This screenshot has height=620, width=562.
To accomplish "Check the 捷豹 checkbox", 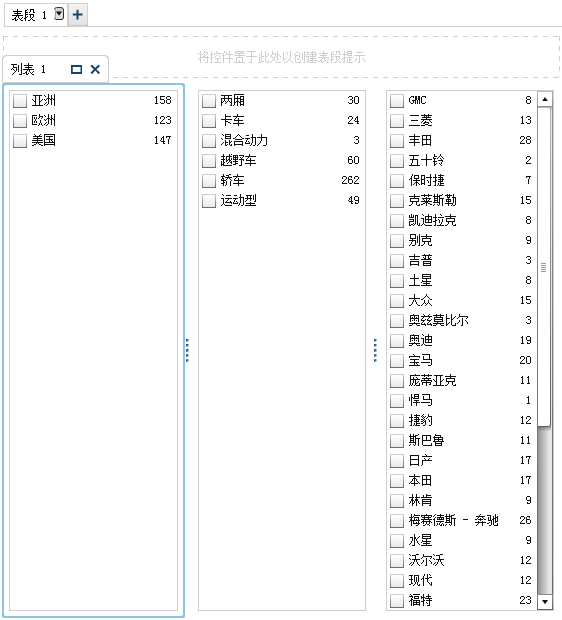I will point(397,421).
